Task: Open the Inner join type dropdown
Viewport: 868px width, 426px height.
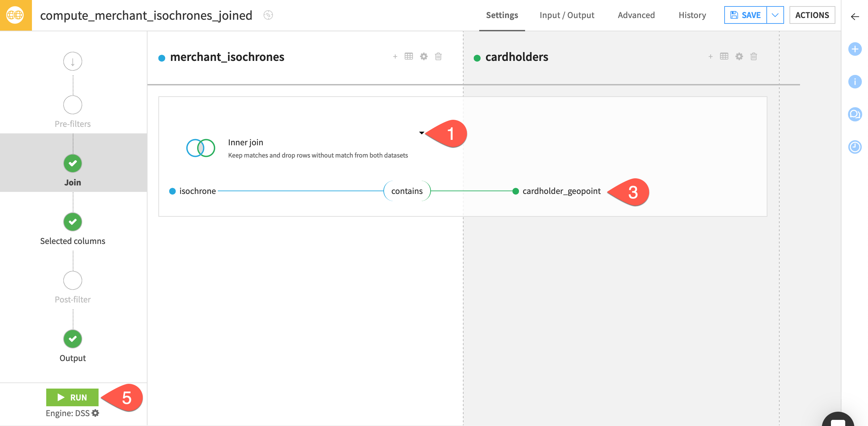Action: (x=421, y=133)
